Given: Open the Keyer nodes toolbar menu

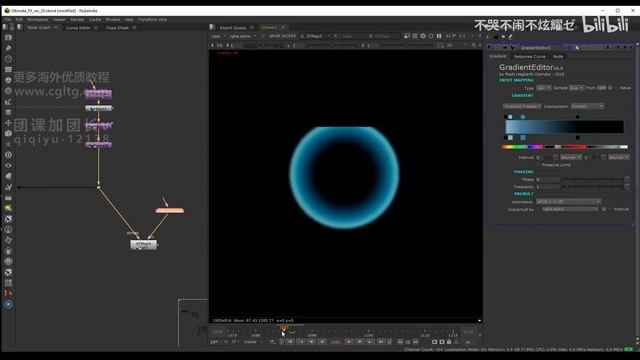Looking at the screenshot, I should click(x=8, y=101).
